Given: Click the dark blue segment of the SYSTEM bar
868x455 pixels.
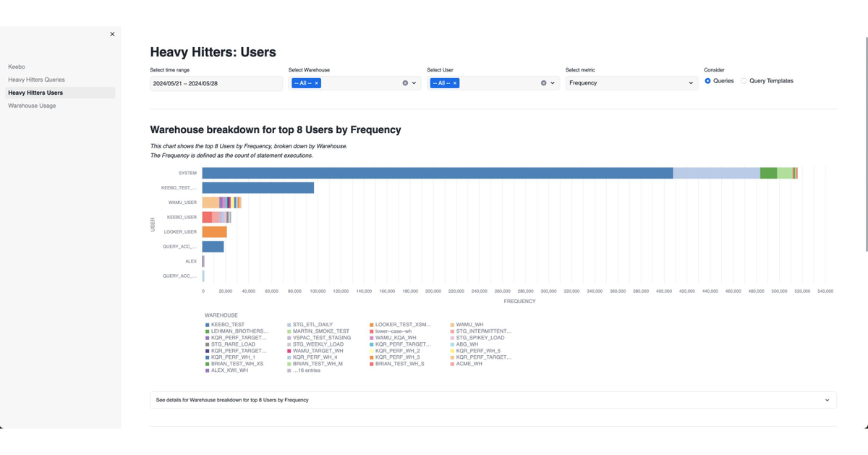Looking at the screenshot, I should (x=438, y=173).
